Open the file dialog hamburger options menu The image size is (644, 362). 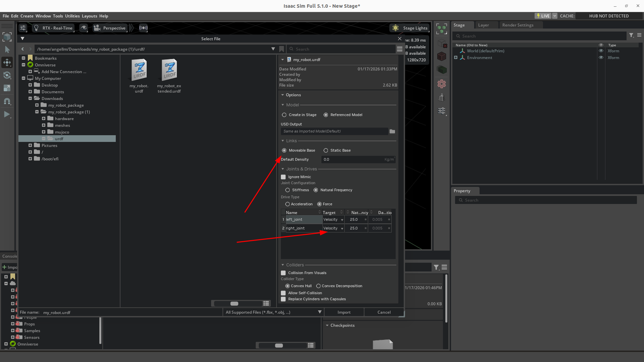pos(399,49)
